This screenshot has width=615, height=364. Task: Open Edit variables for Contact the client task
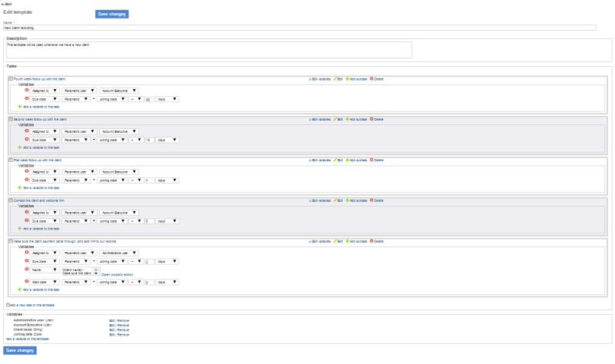(x=319, y=200)
